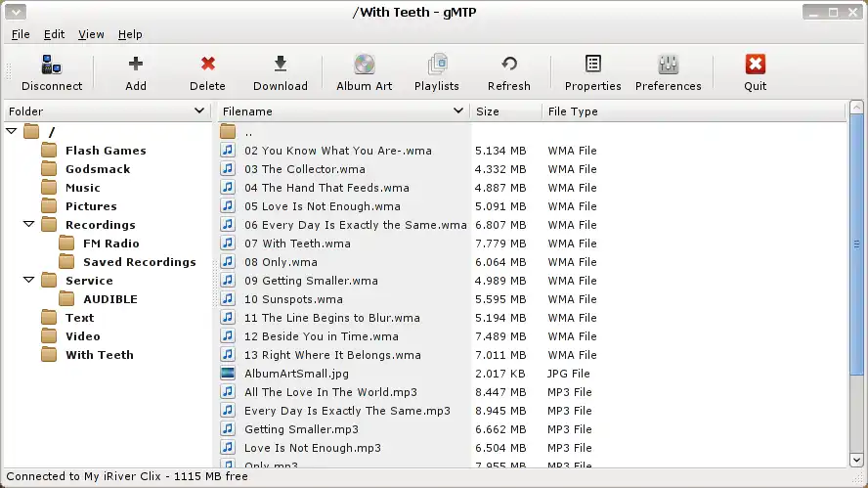868x488 pixels.
Task: Click the red Delete icon
Action: [x=207, y=65]
